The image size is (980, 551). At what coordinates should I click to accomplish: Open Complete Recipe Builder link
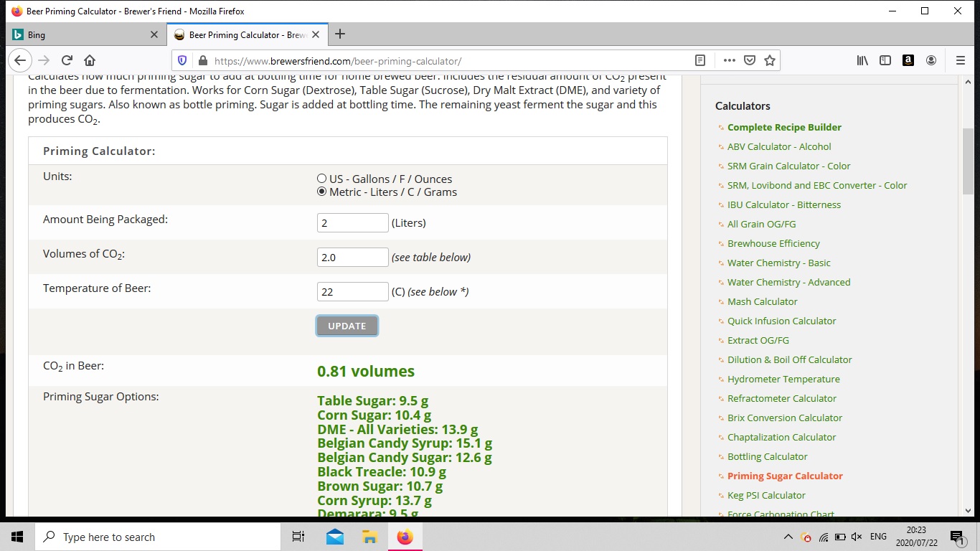[x=784, y=127]
